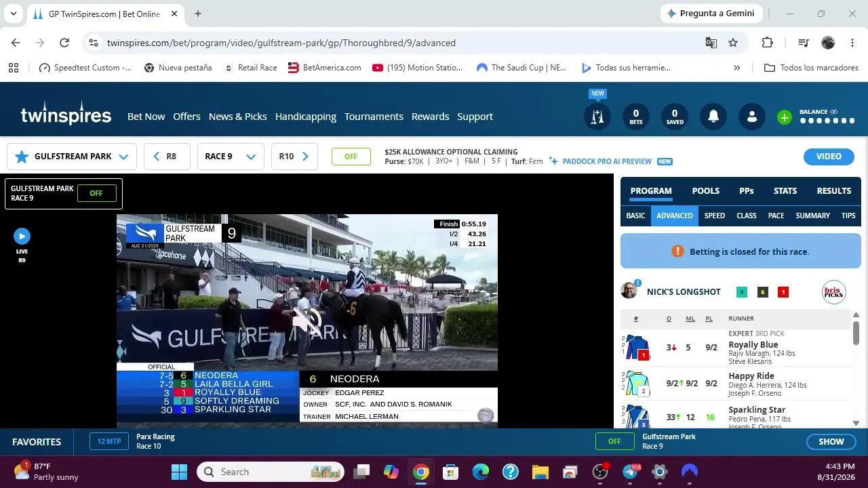Viewport: 868px width, 488px height.
Task: Open the 0 Bets counter
Action: click(x=636, y=117)
